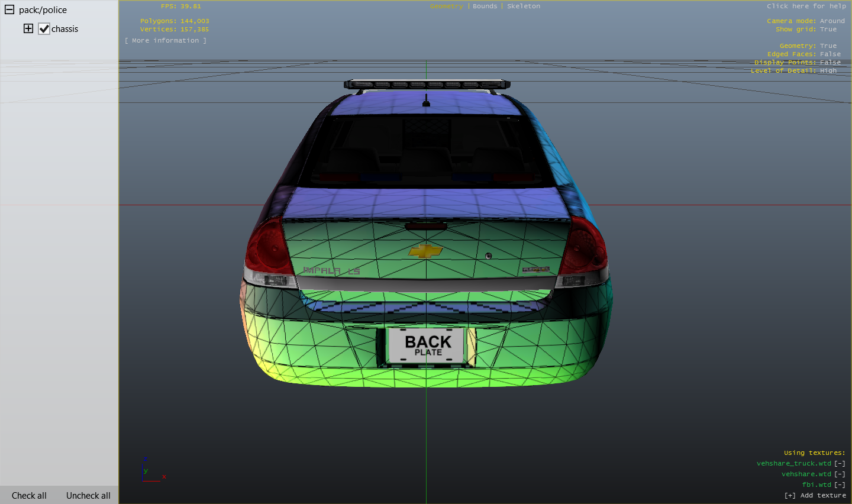Click the Uncheck all button

coord(88,496)
